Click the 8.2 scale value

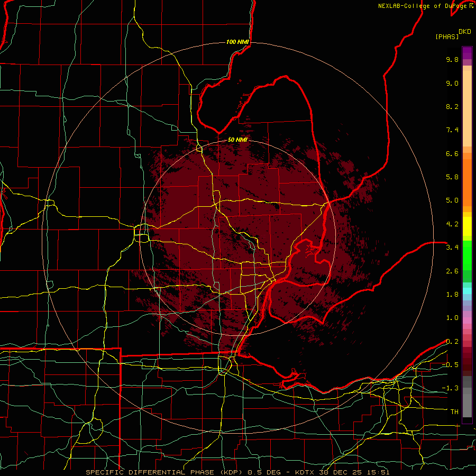click(x=452, y=106)
